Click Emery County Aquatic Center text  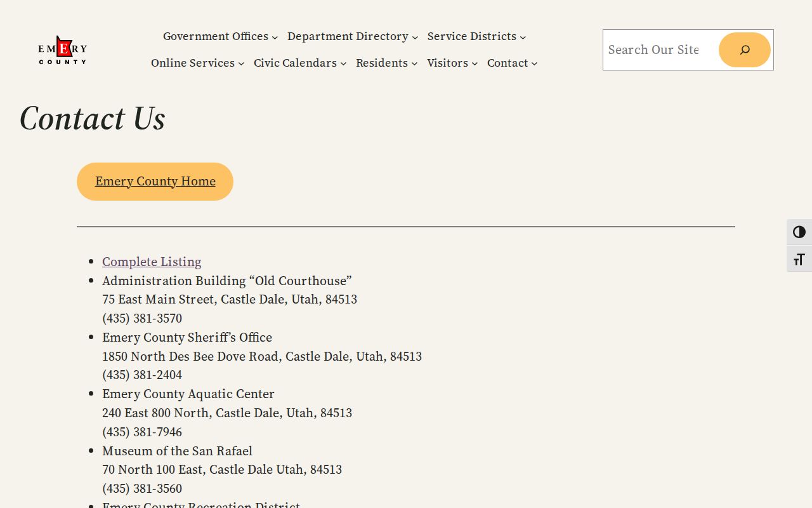pos(188,394)
